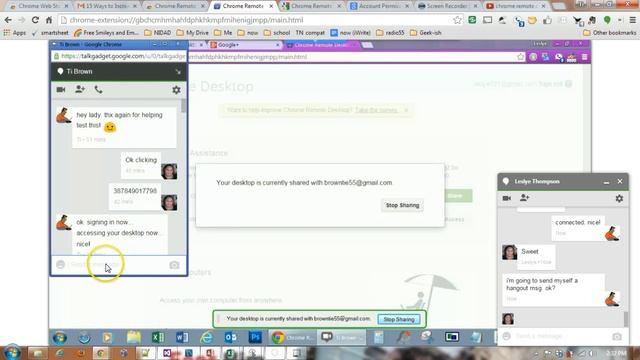Click the star icon in remote window address bar
This screenshot has width=640, height=360.
(520, 57)
